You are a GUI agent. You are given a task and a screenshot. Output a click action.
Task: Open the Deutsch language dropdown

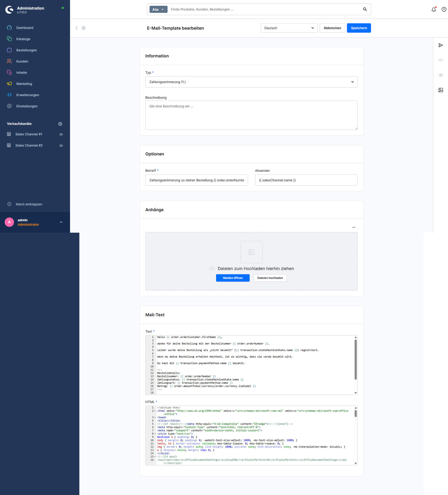pos(289,28)
